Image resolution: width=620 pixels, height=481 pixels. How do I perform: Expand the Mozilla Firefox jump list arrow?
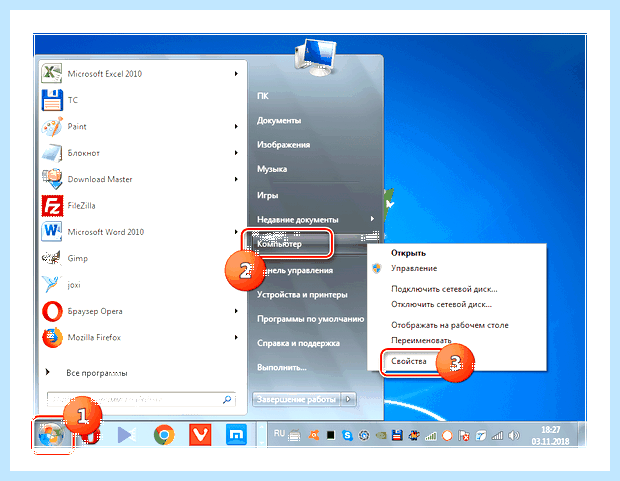236,337
